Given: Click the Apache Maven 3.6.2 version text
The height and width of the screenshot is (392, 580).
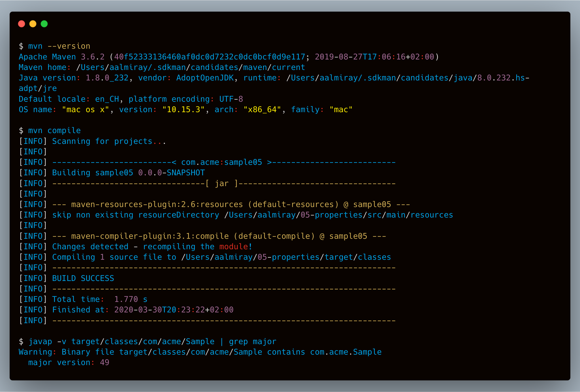Looking at the screenshot, I should tap(61, 57).
